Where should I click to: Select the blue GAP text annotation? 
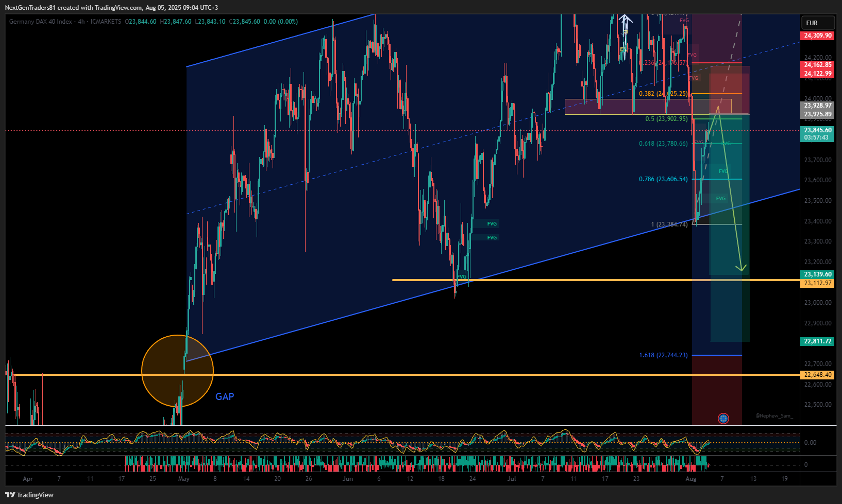tap(225, 396)
